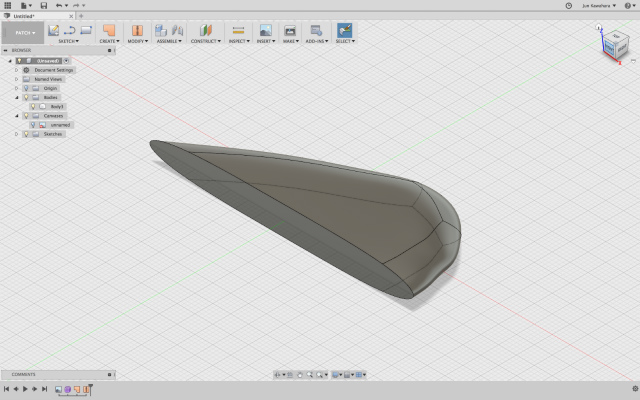The width and height of the screenshot is (640, 400).
Task: Jump to the timeline beginning
Action: [6, 389]
